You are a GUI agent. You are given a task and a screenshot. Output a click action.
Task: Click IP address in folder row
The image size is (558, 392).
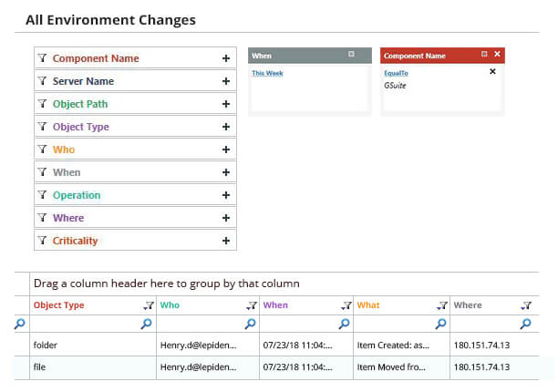pos(481,345)
